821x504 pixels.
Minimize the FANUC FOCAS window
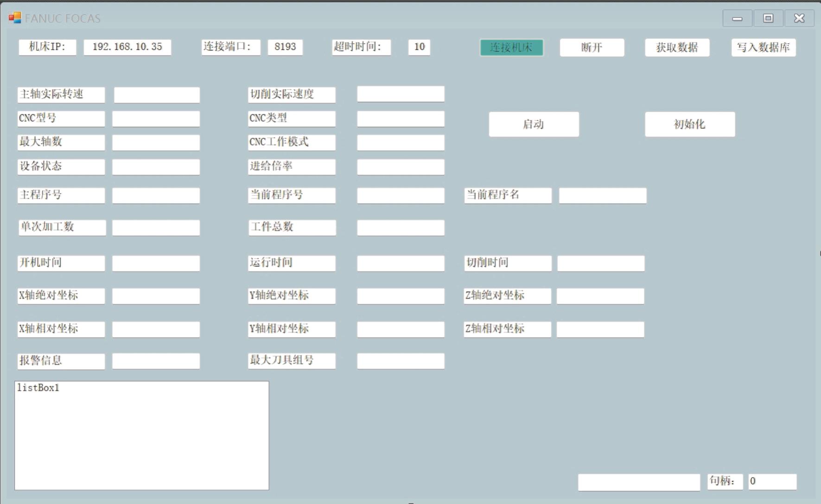click(737, 19)
